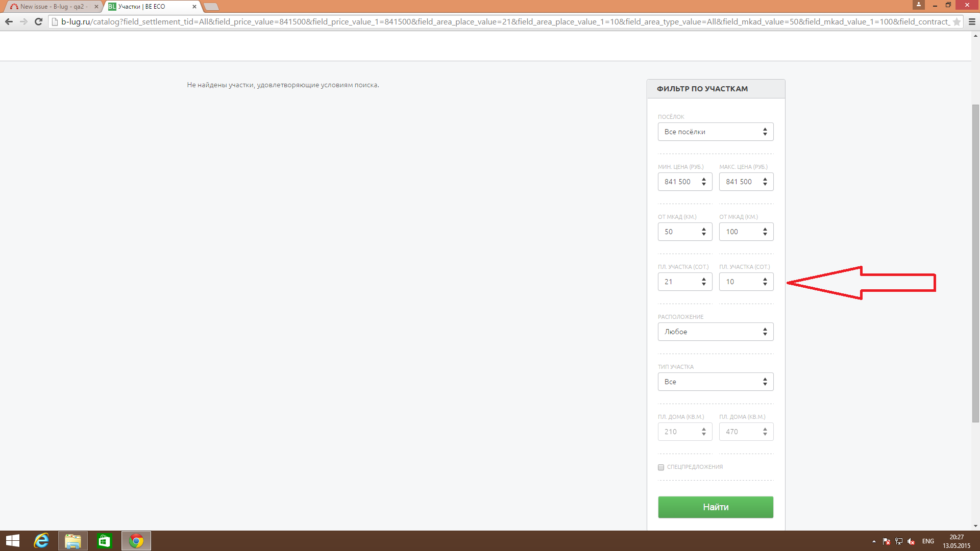The height and width of the screenshot is (551, 980).
Task: Click the max plot area field 10
Action: (x=746, y=282)
